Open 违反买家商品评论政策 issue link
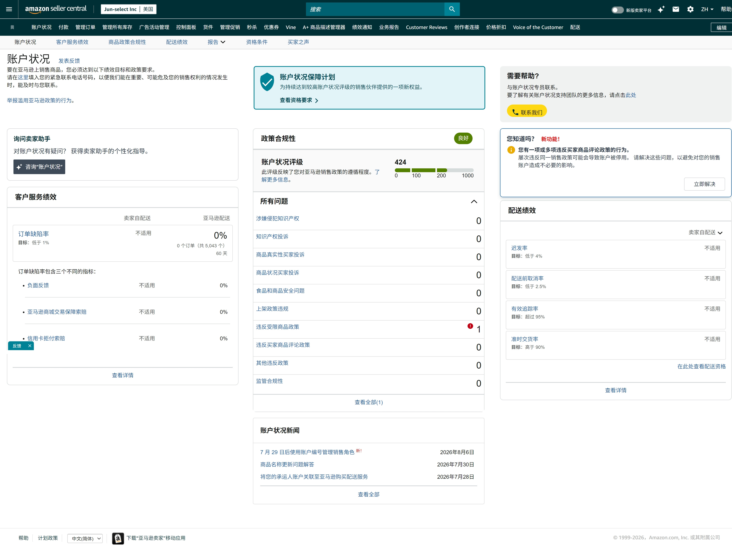 click(283, 345)
